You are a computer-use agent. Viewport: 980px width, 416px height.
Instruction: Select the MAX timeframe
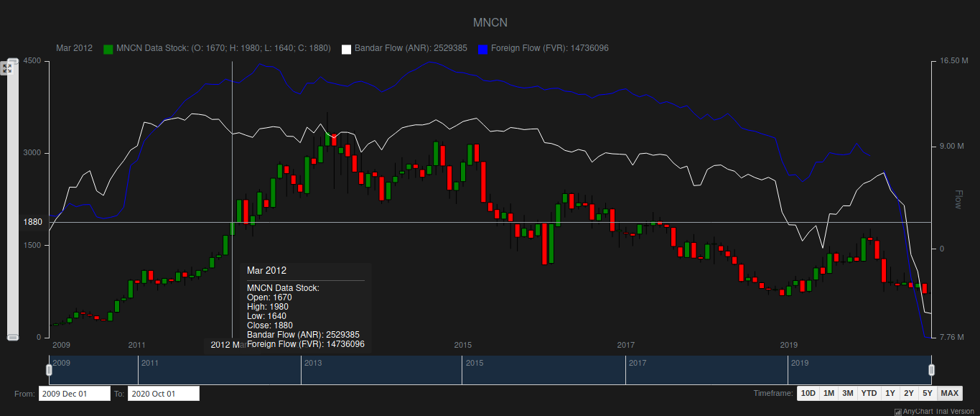949,393
